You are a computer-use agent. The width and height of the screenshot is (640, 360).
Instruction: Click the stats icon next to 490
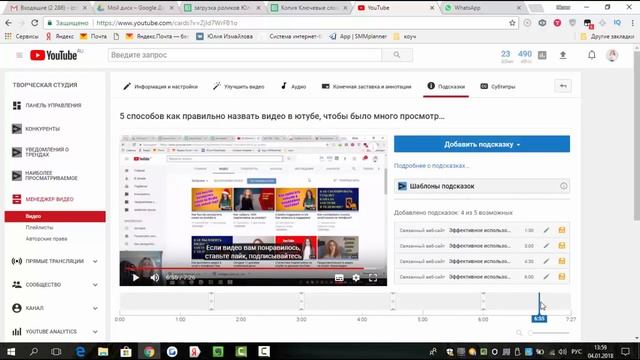[x=542, y=55]
